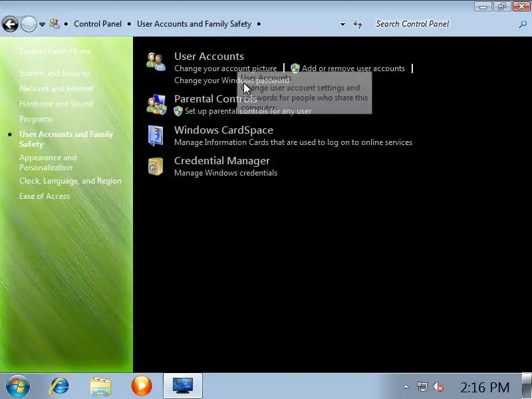This screenshot has width=532, height=399.
Task: Open System and Security in sidebar
Action: (55, 73)
